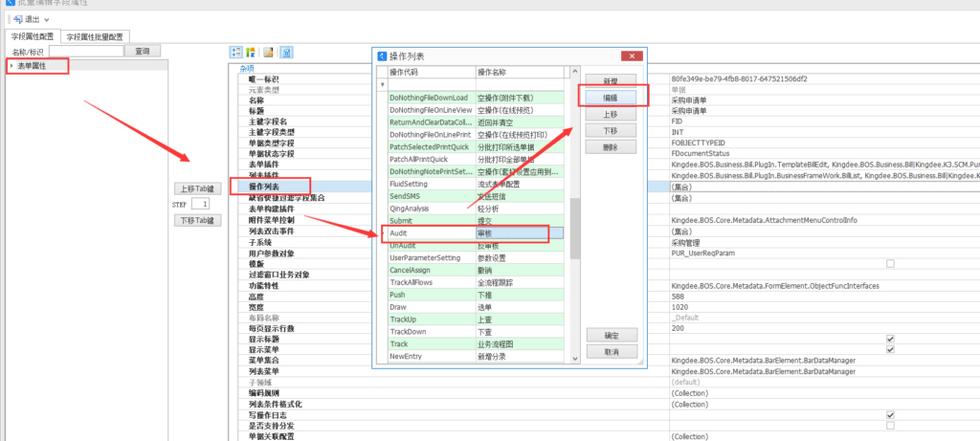Switch to the 字段属性批量配置 tab
980x441 pixels.
94,36
